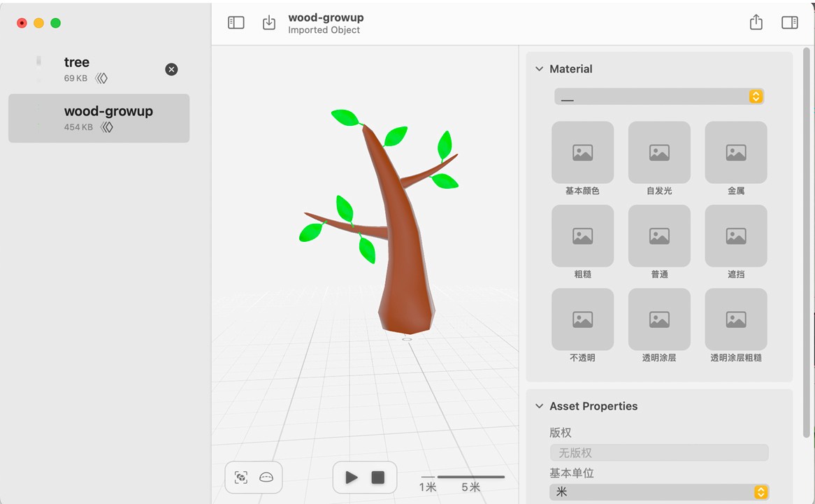This screenshot has height=504, width=815.
Task: Click the 普通 texture slot
Action: (659, 236)
